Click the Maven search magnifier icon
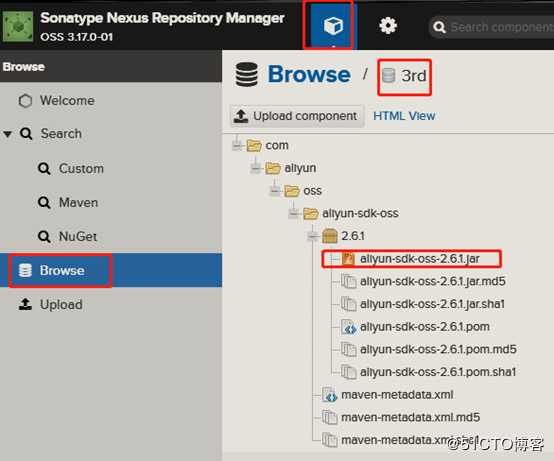The height and width of the screenshot is (461, 554). click(x=44, y=202)
